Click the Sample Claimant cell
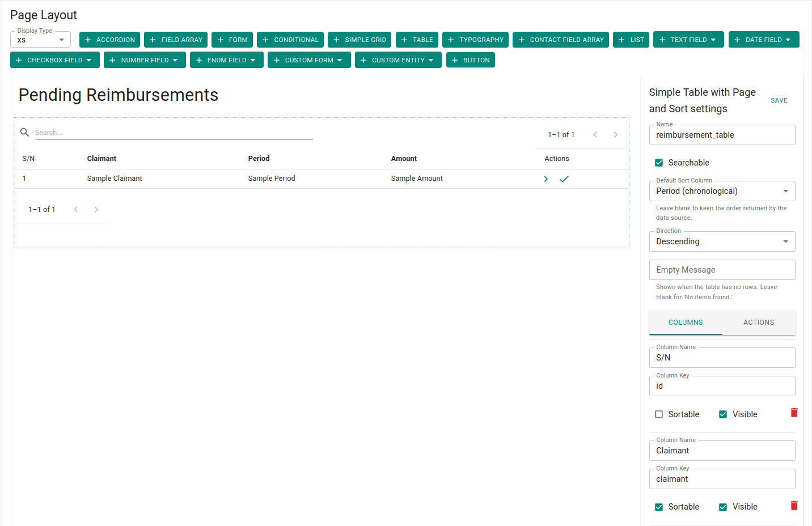Screen dimensions: 812x526 point(115,179)
